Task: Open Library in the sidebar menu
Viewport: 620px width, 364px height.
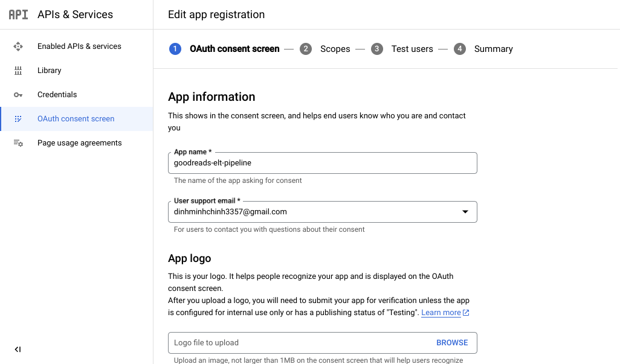Action: point(50,71)
